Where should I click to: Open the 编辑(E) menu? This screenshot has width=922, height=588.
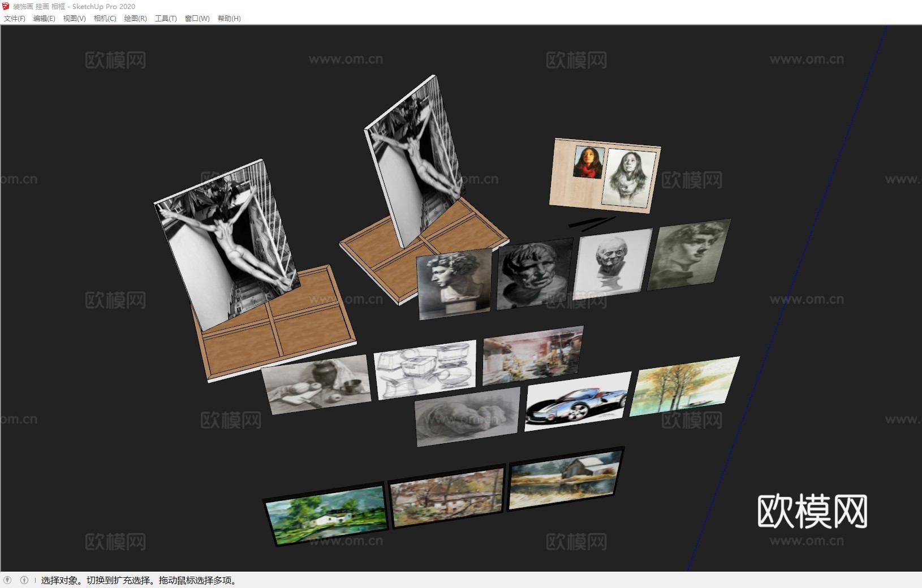click(44, 19)
